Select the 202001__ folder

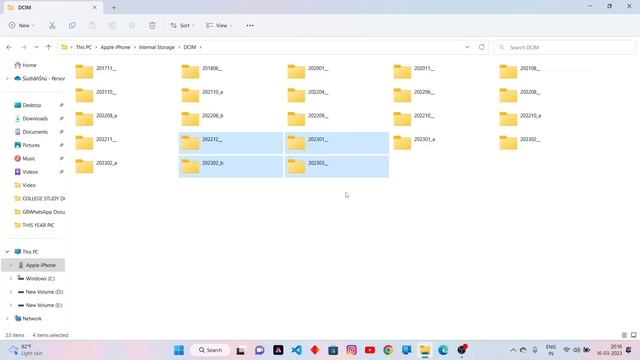coord(337,71)
